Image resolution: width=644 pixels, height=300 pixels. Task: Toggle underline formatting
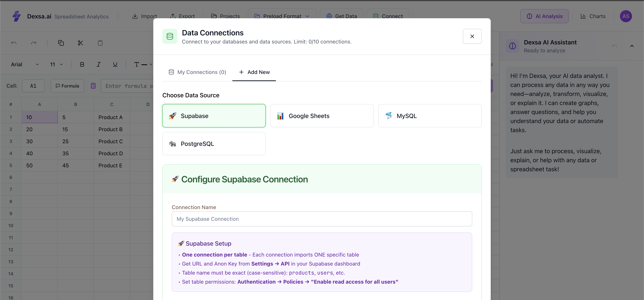pos(115,64)
